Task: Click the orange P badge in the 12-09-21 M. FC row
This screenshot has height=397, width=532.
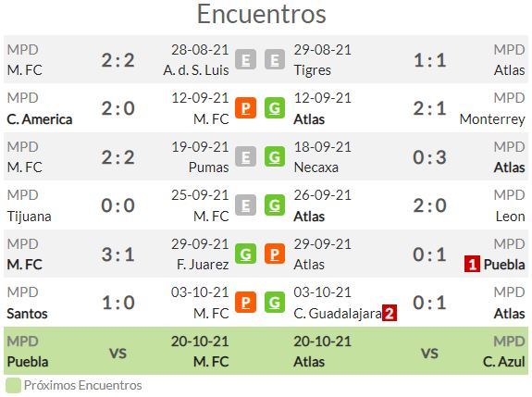Action: [245, 108]
